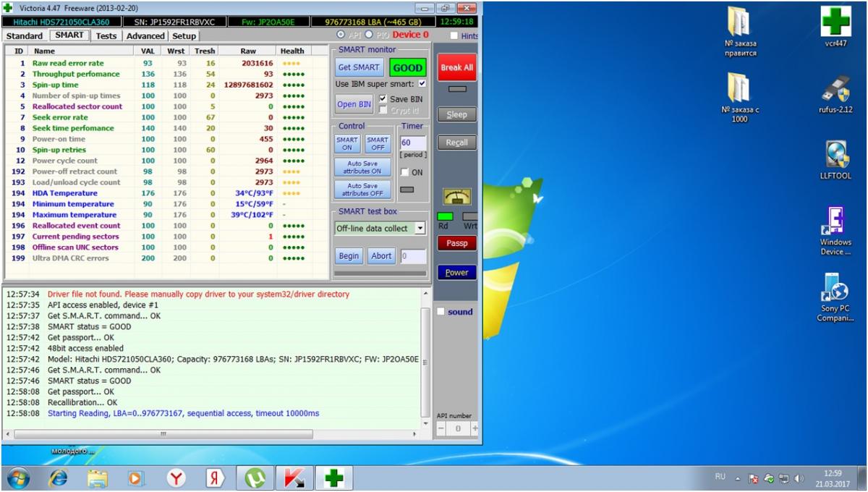
Task: Click the Victoria green cross taskbar button
Action: 333,478
